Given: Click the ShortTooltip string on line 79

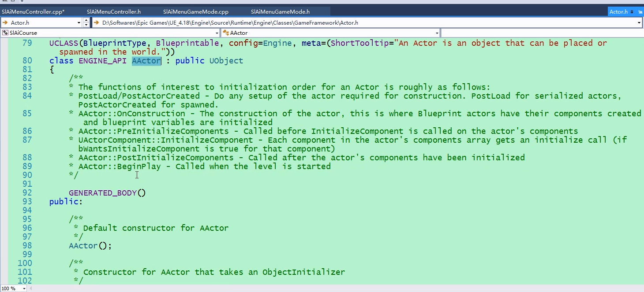Looking at the screenshot, I should click(x=333, y=48).
